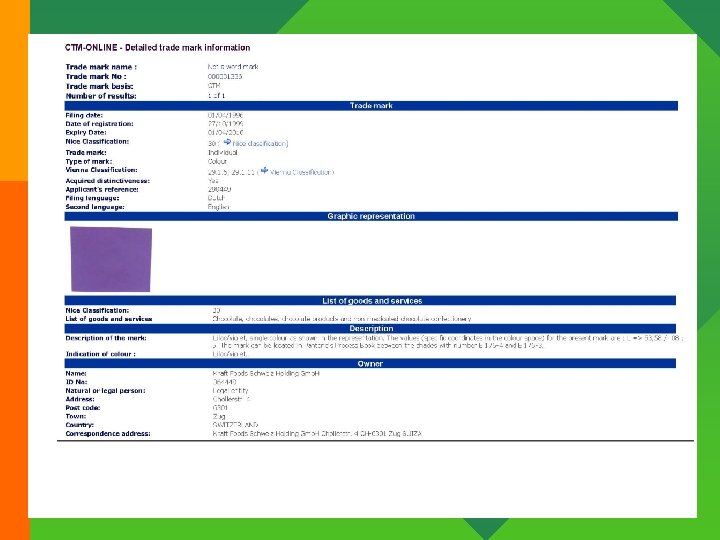Click the 'Legal entity' value

click(230, 391)
